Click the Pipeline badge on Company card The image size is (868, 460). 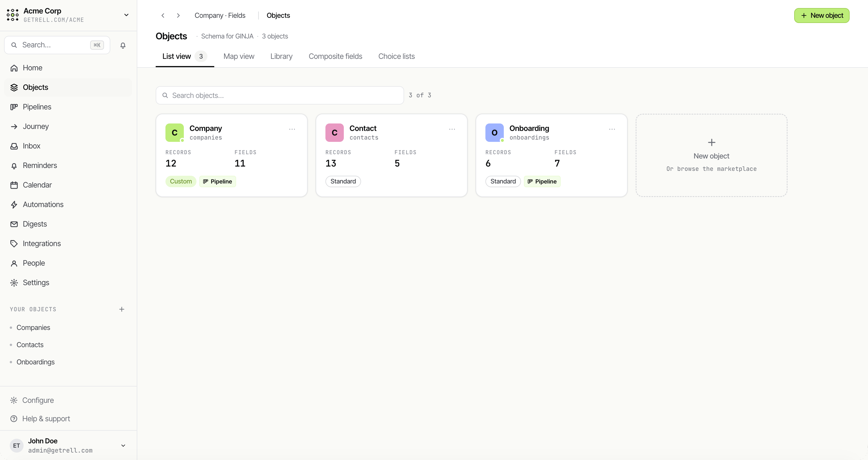click(218, 181)
